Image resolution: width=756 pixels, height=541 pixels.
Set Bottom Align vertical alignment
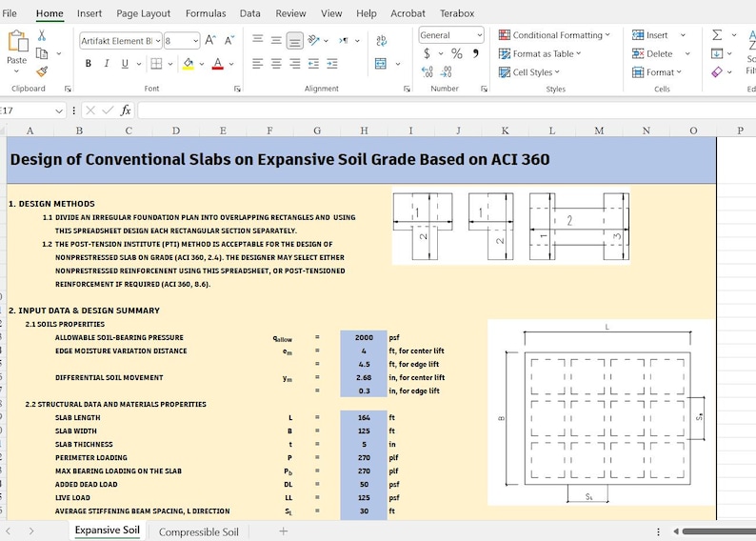[294, 41]
